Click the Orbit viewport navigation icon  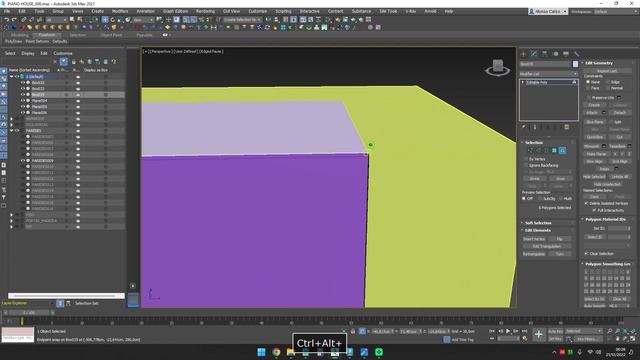click(x=625, y=338)
